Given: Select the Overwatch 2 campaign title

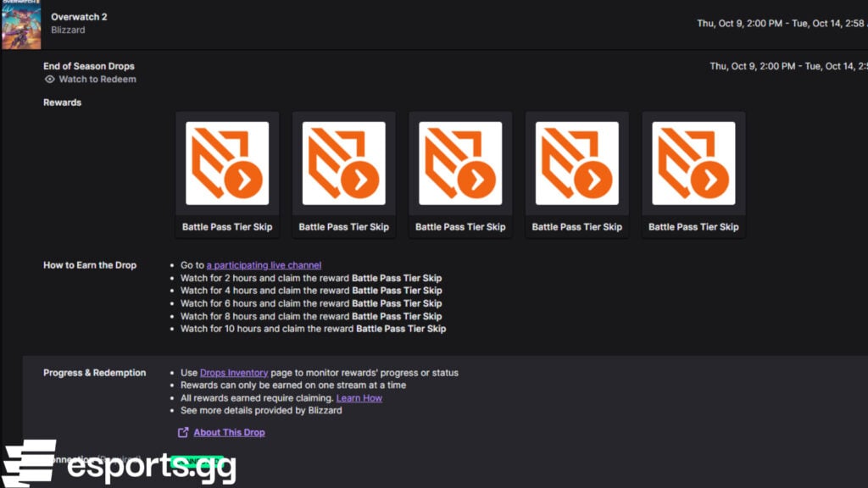Looking at the screenshot, I should coord(79,15).
